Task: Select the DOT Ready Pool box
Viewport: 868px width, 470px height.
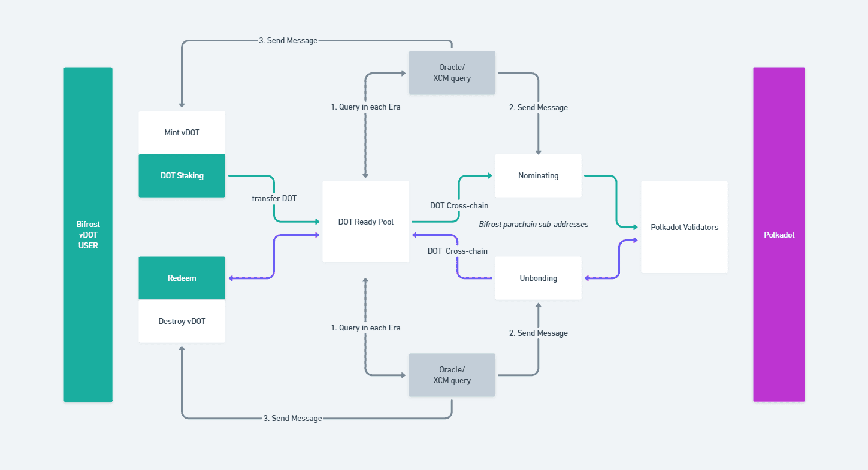Action: pyautogui.click(x=366, y=222)
